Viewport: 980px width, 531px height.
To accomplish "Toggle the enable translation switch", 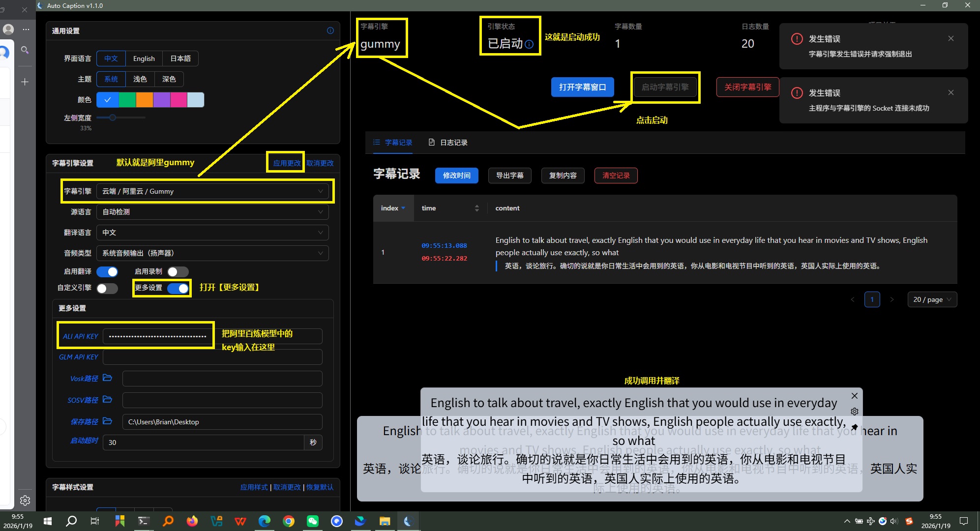I will [107, 272].
